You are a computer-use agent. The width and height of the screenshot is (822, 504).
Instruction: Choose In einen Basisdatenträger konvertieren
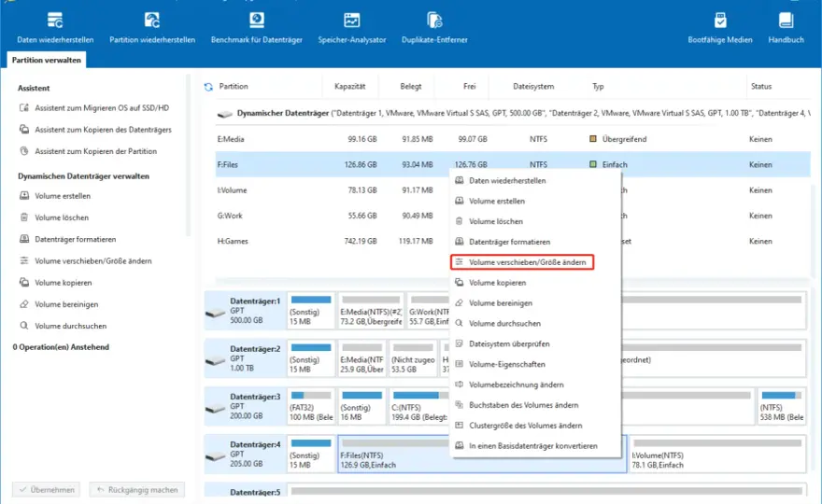click(x=535, y=446)
